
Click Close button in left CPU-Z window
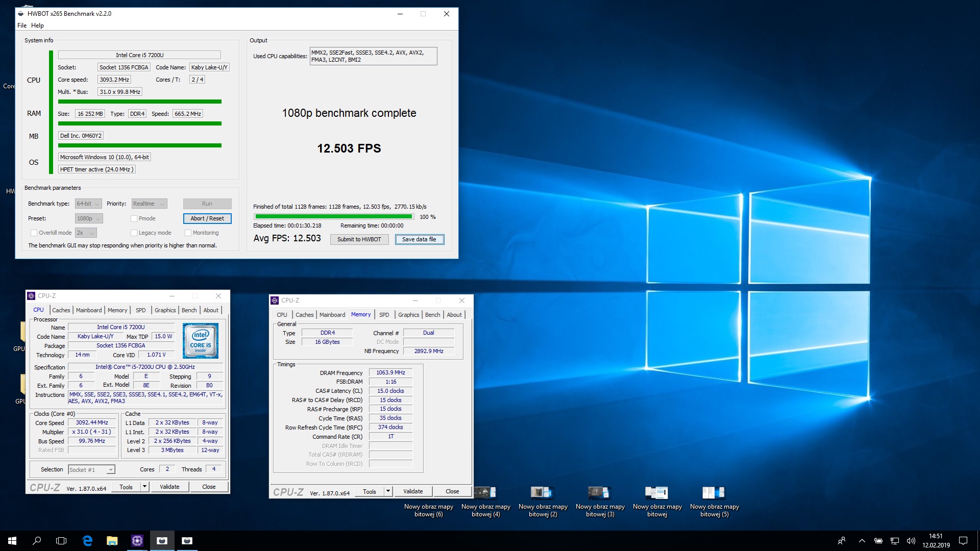click(209, 487)
